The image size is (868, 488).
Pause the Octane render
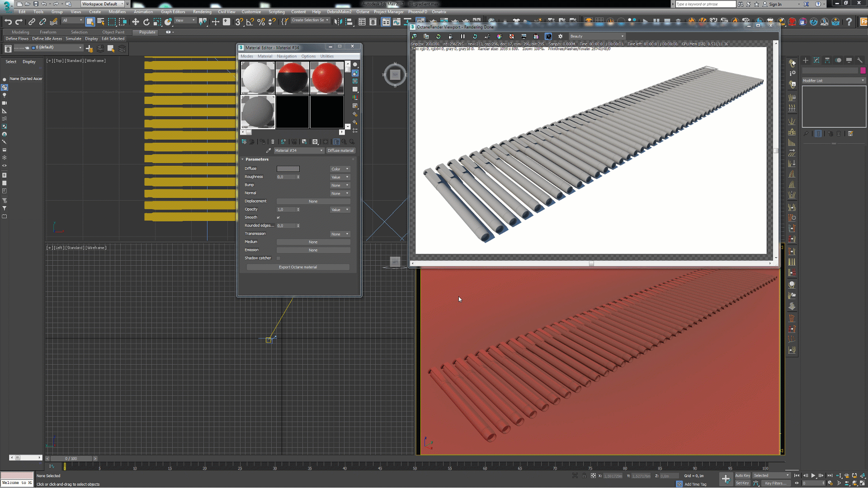[462, 36]
